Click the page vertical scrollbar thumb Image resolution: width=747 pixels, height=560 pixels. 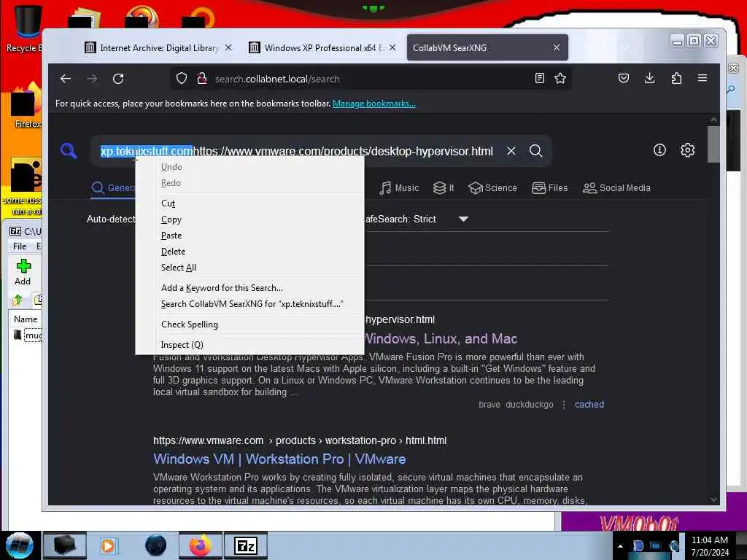(x=713, y=144)
